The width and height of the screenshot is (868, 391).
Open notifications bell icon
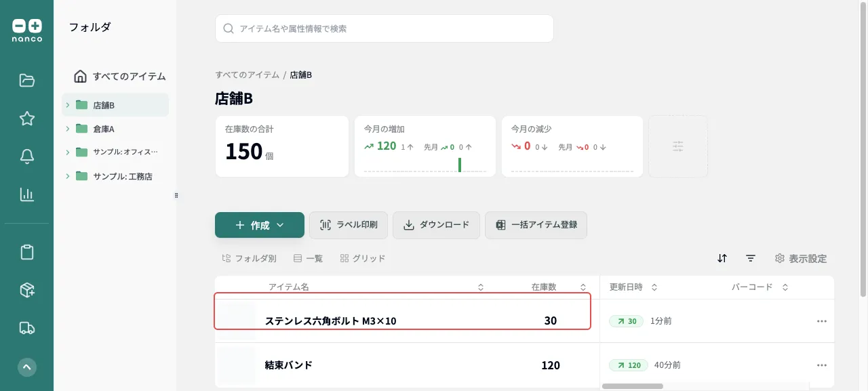[27, 157]
